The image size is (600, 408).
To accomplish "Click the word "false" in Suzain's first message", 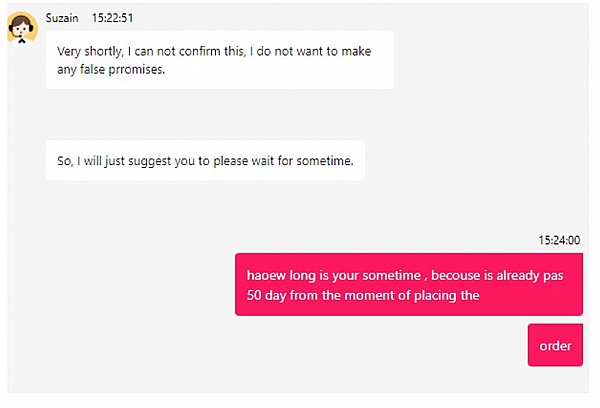I will (94, 70).
